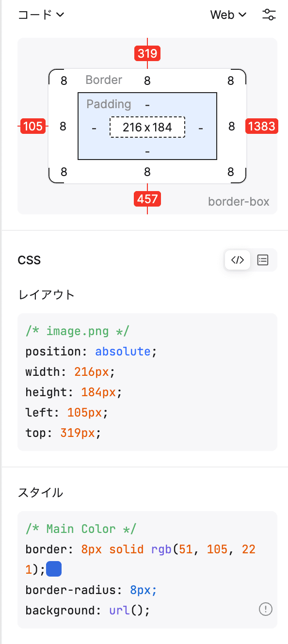
Task: Open the コード panel dropdown
Action: [x=41, y=15]
